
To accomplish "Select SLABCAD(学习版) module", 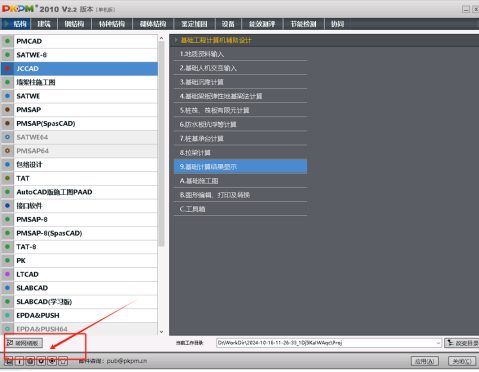I will coord(79,302).
